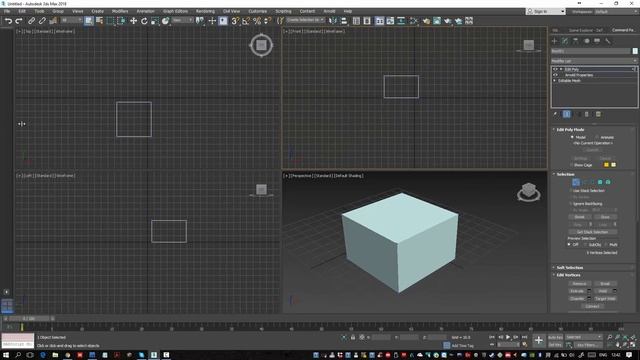Open the Scripting menu
The width and height of the screenshot is (640, 360).
(283, 11)
